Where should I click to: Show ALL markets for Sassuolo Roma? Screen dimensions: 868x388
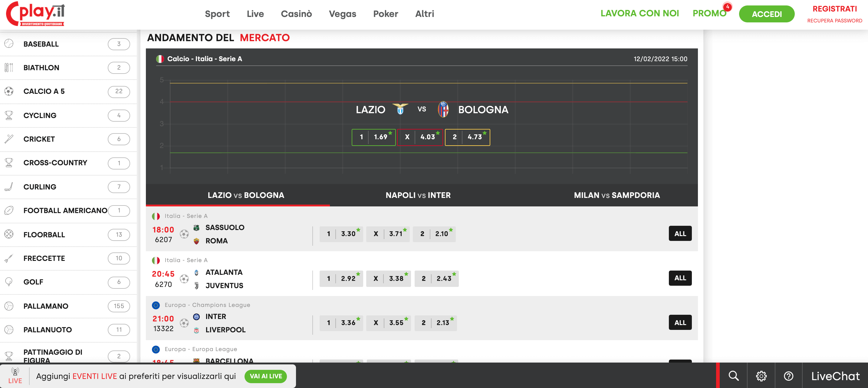point(680,234)
